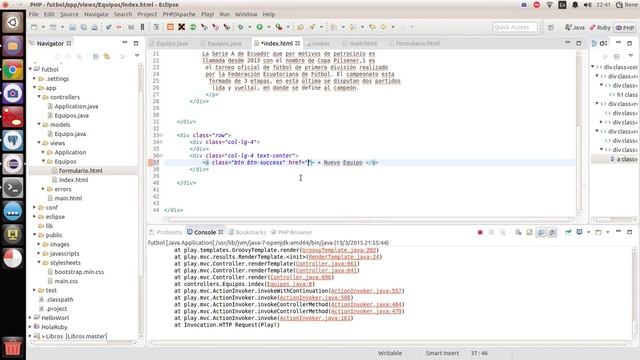Click the Outline view icon in the right panel
Viewport: 640px width, 360px height.
pos(595,43)
